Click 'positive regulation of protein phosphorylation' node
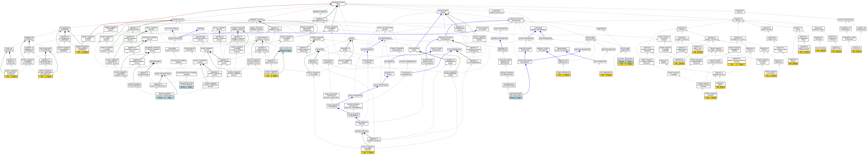Image resolution: width=868 pixels, height=155 pixels. click(x=165, y=96)
